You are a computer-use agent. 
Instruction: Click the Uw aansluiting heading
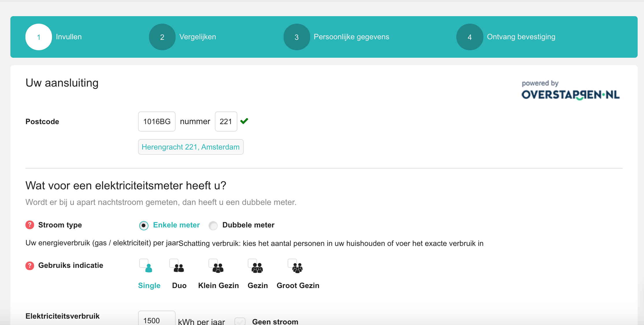tap(62, 83)
